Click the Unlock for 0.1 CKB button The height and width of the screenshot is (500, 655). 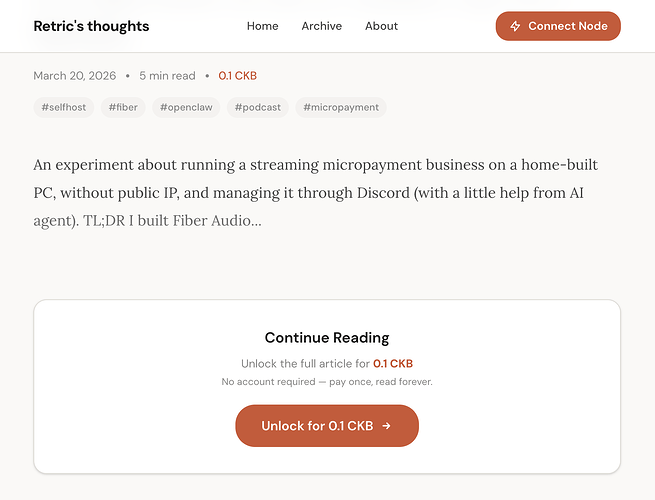(326, 426)
